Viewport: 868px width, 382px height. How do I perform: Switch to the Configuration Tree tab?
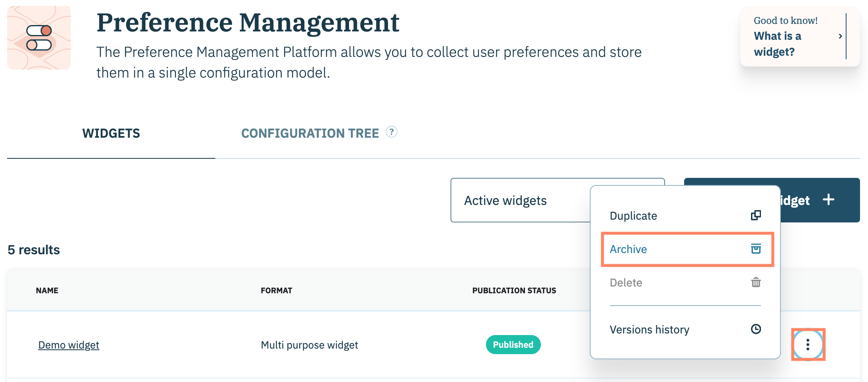tap(310, 133)
